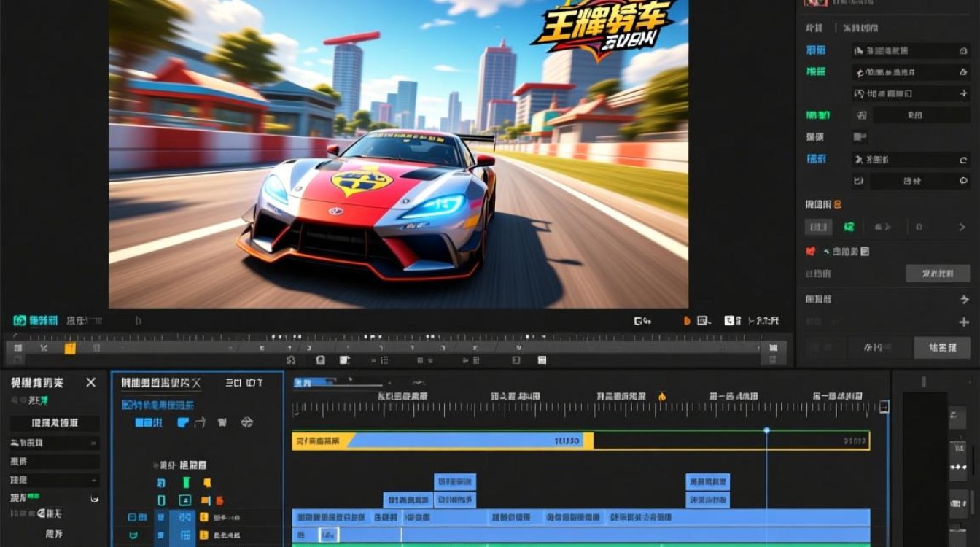Open the first arrow dropdown in the bottom-left panel

(x=55, y=443)
